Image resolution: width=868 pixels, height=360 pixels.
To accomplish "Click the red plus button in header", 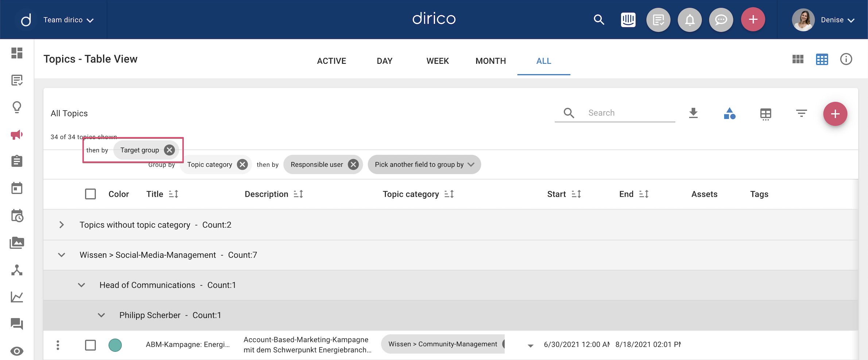I will click(753, 20).
